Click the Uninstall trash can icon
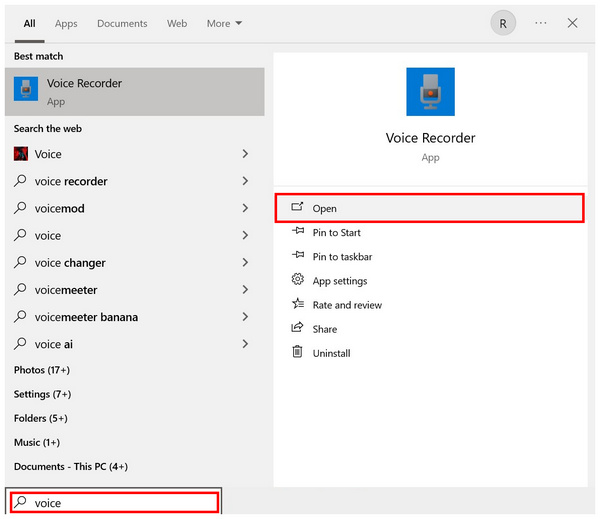Screen dimensions: 600x519 coord(297,352)
